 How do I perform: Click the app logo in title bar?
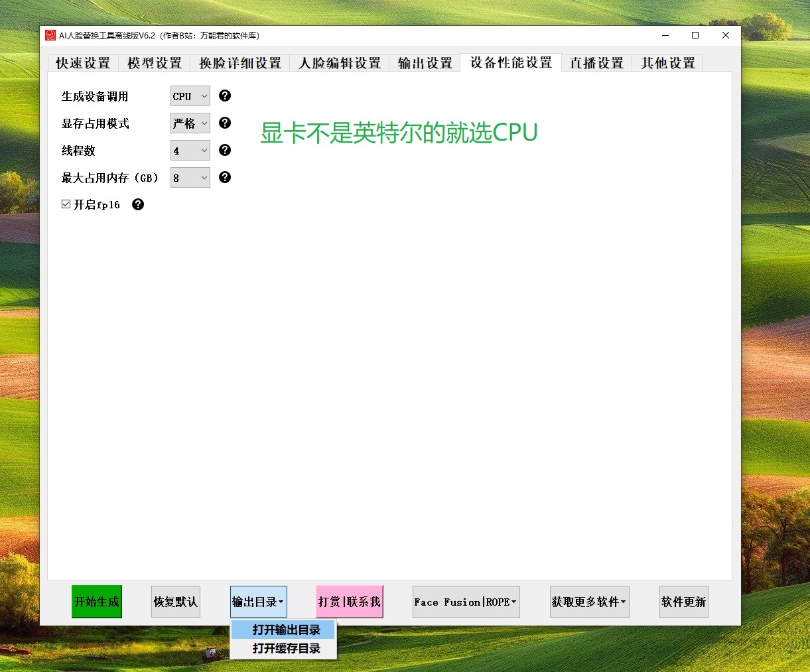50,35
